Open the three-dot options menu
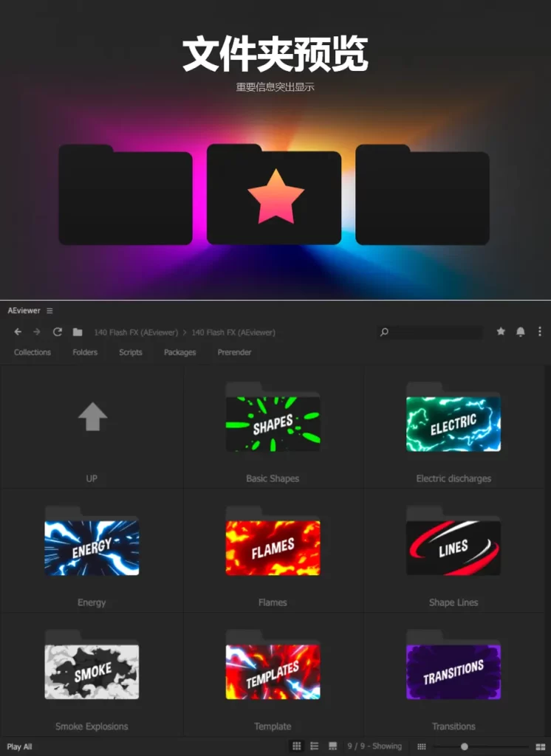 coord(540,332)
